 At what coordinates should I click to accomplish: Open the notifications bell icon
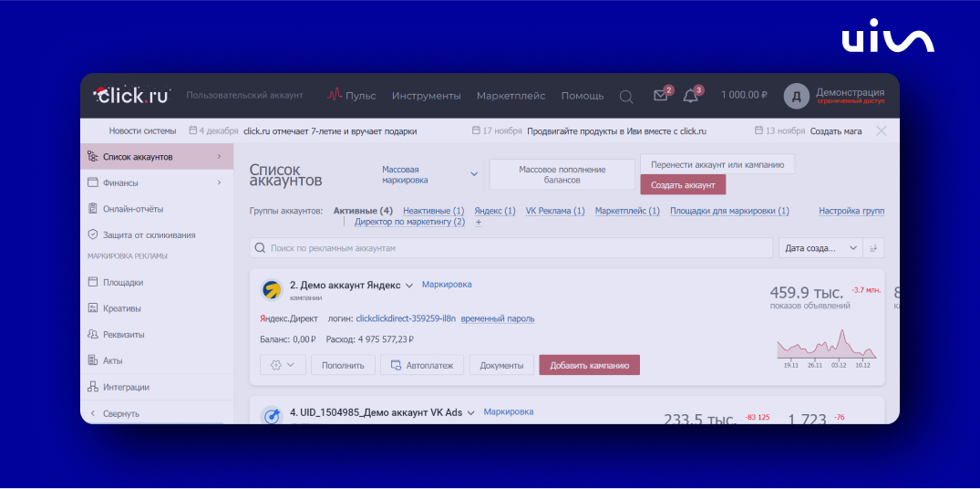tap(691, 96)
